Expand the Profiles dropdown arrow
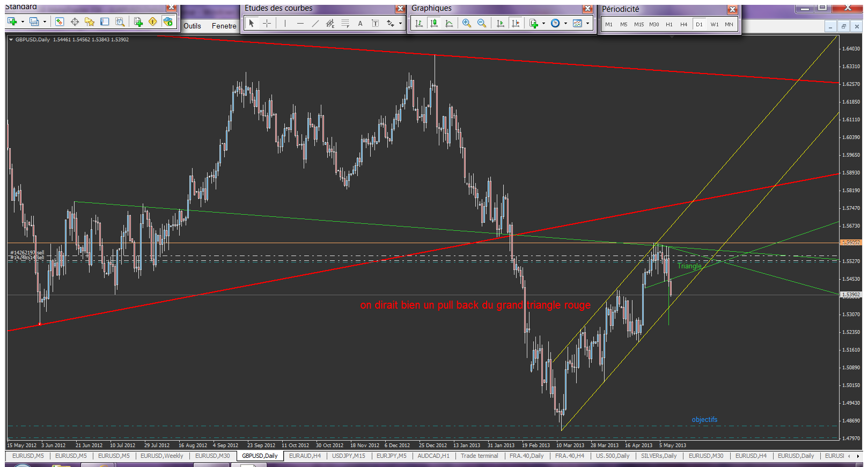This screenshot has width=868, height=467. (45, 21)
